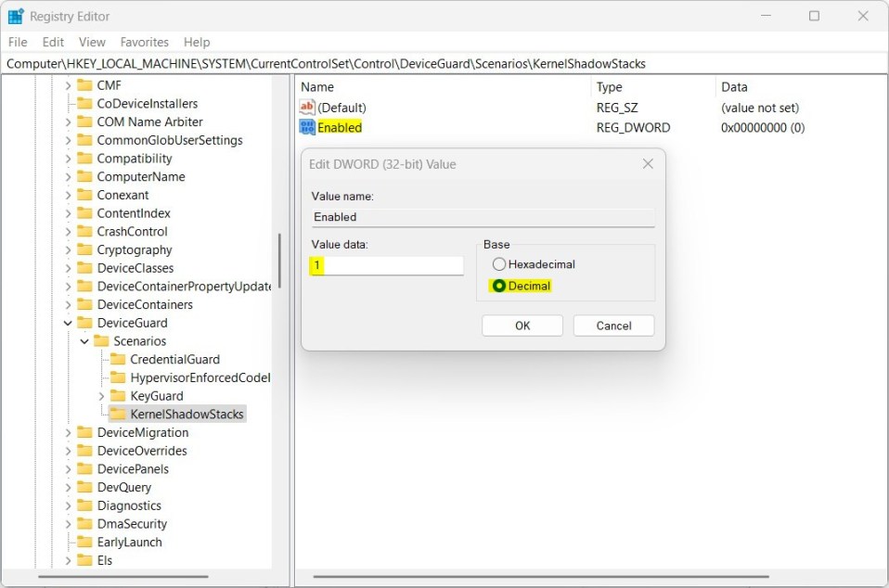Expand the DeviceMigration tree node
889x588 pixels.
[68, 432]
